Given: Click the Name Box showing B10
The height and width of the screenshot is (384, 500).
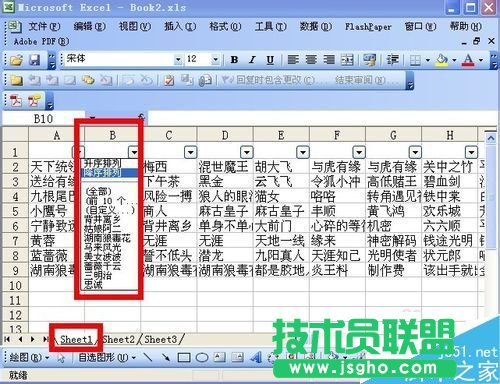Looking at the screenshot, I should (x=43, y=118).
